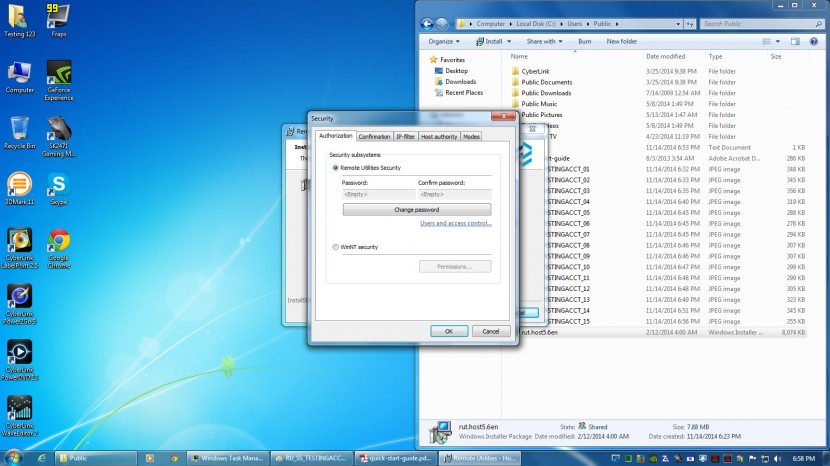Viewport: 830px width, 466px height.
Task: Click the Windows Start orb
Action: pos(13,458)
